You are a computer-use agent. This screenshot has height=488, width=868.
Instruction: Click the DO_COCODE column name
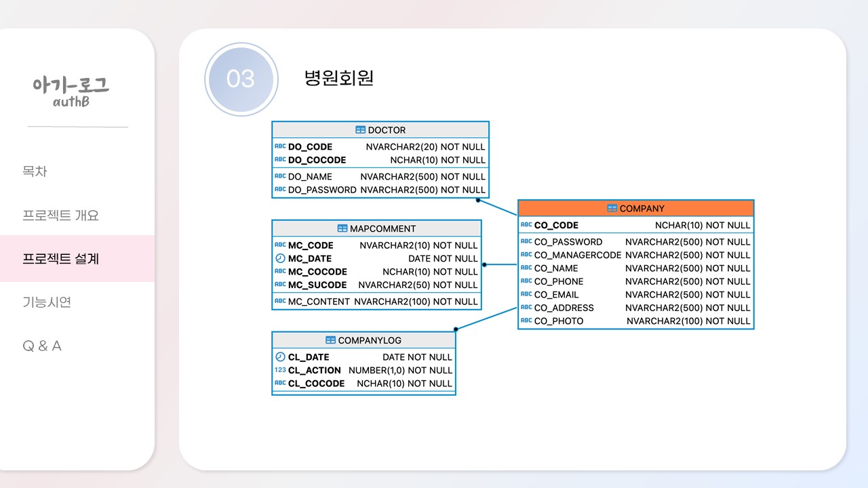tap(317, 160)
